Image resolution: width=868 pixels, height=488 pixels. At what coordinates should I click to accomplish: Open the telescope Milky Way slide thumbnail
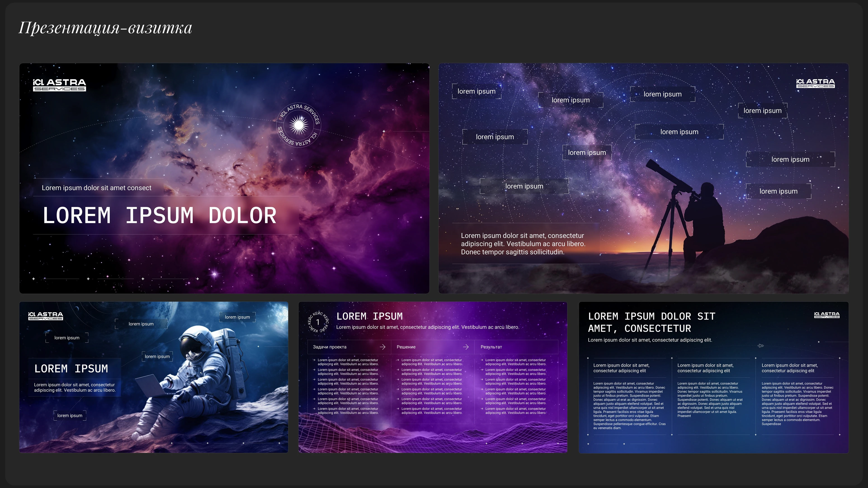pos(644,178)
